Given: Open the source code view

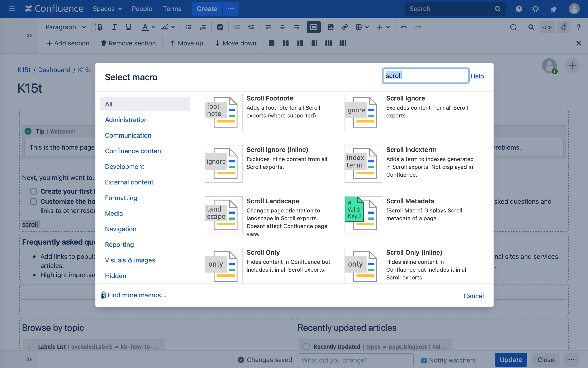Looking at the screenshot, I should pyautogui.click(x=547, y=27).
